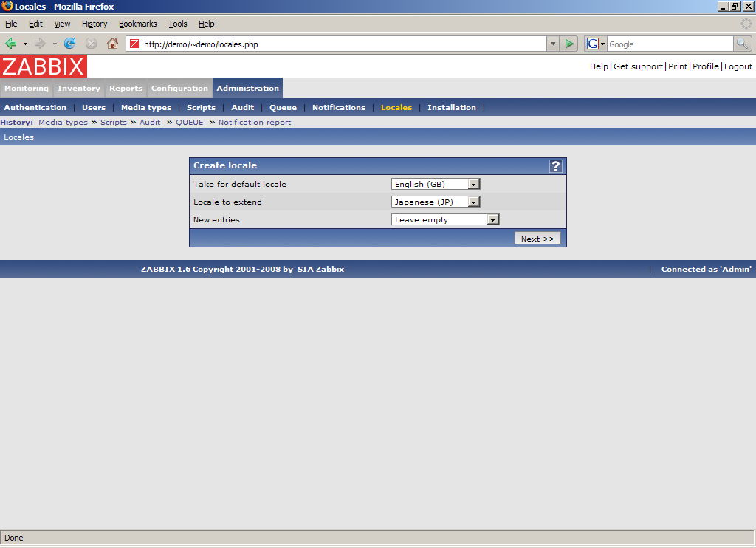Open the Notifications submenu

tap(339, 108)
